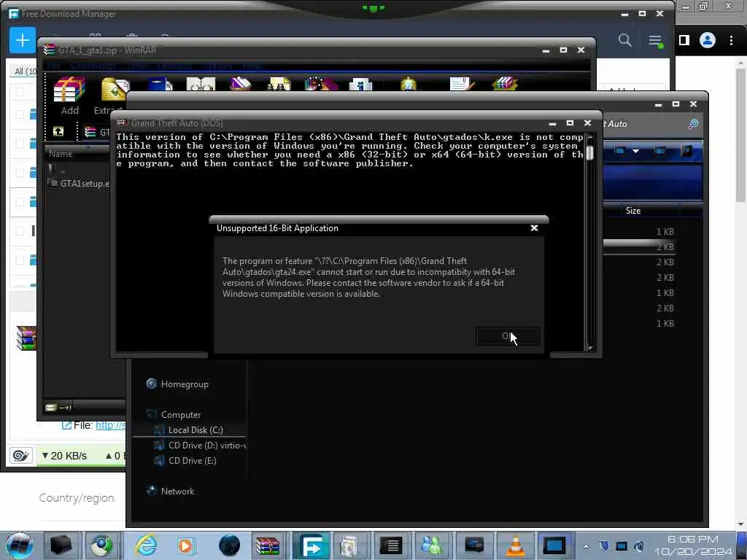Click Explorer's change view icon
The height and width of the screenshot is (560, 747).
pyautogui.click(x=620, y=151)
